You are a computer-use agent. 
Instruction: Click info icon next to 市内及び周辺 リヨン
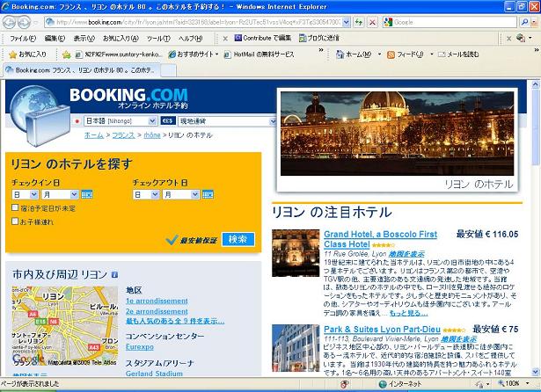point(115,275)
